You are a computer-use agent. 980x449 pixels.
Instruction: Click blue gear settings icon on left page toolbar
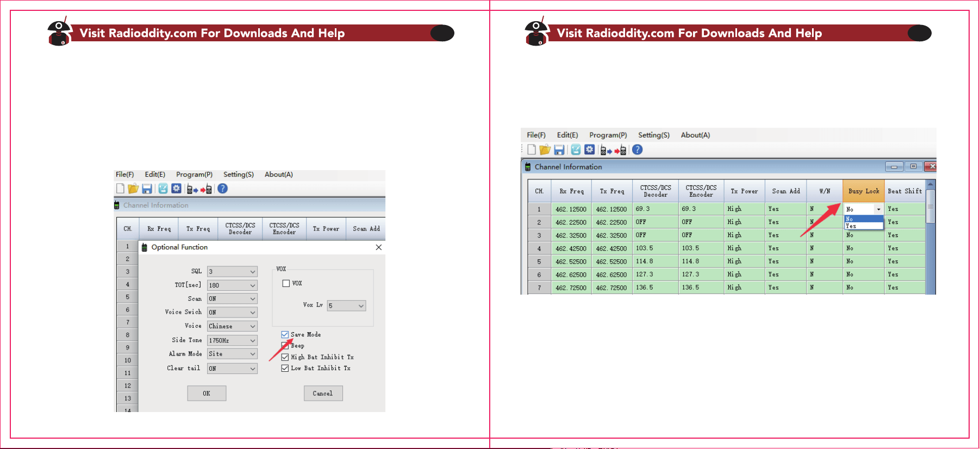pyautogui.click(x=176, y=189)
